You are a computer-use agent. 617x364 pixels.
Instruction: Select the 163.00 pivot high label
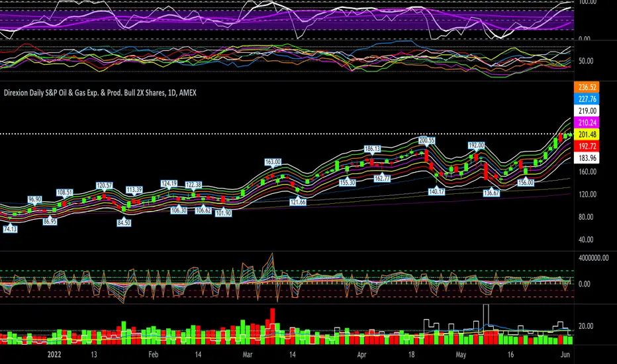point(273,162)
